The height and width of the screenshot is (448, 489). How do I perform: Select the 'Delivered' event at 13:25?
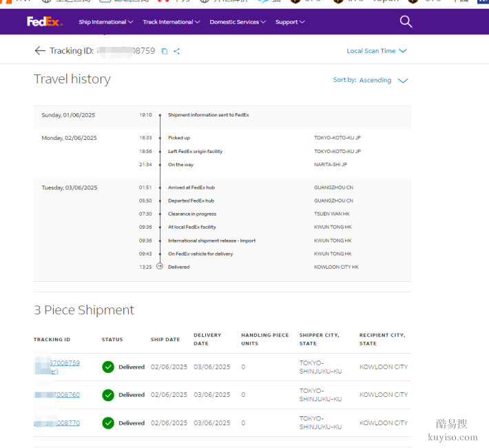[178, 267]
